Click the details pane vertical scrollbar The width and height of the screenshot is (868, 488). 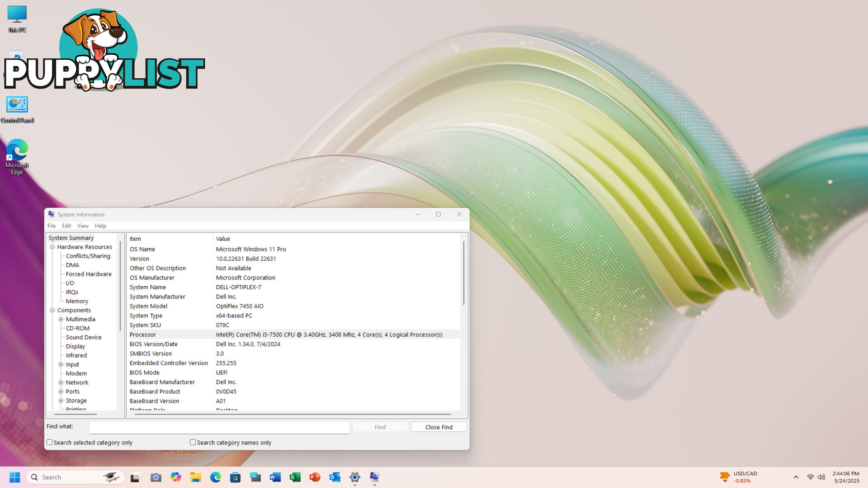click(464, 273)
